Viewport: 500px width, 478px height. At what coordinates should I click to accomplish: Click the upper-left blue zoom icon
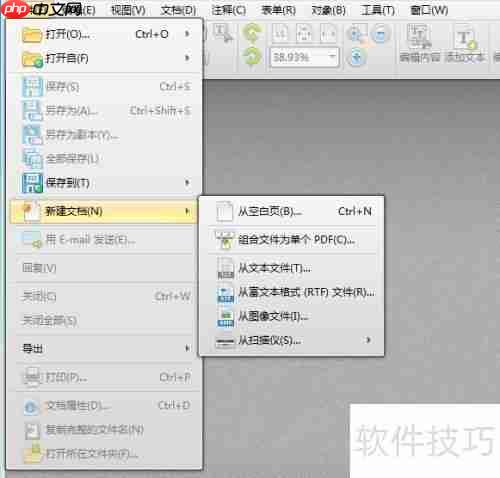[x=356, y=34]
